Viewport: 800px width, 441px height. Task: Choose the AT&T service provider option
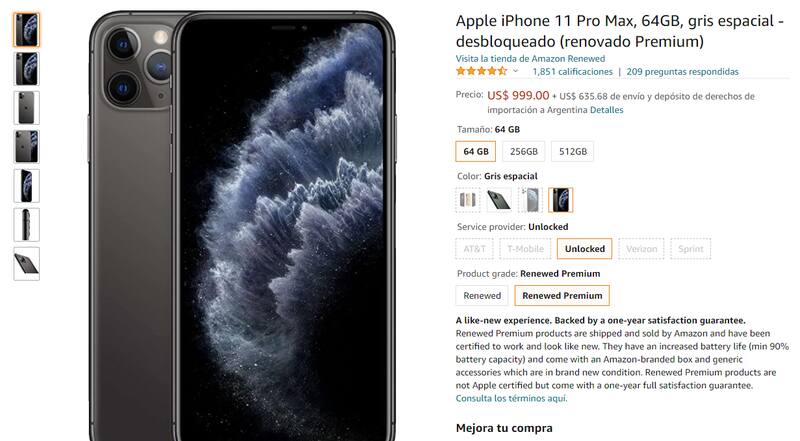pyautogui.click(x=474, y=249)
